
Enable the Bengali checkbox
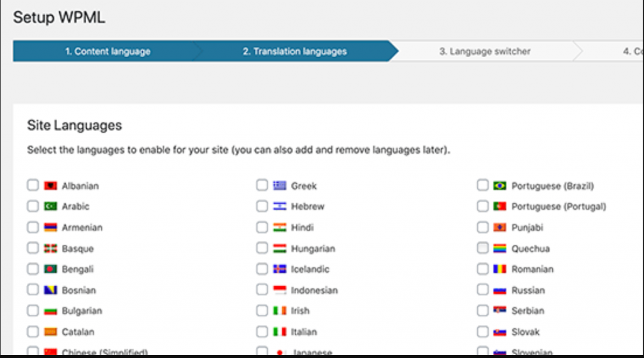tap(33, 269)
